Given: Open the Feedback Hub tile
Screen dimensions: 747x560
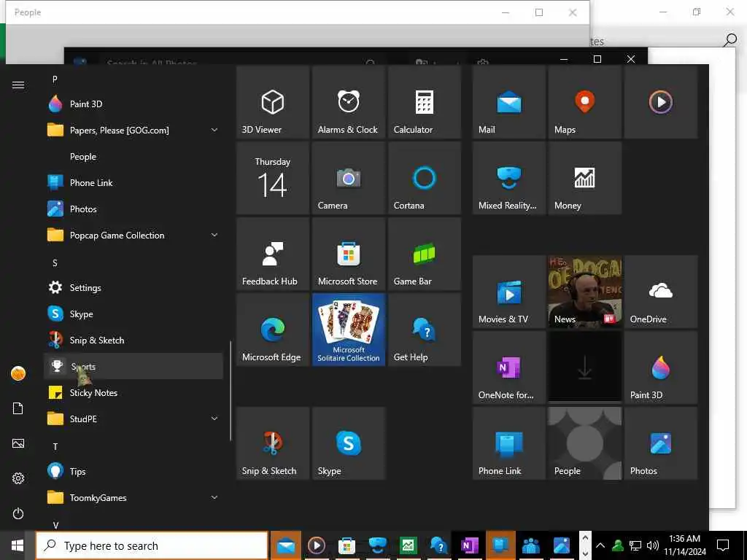Looking at the screenshot, I should pos(273,254).
